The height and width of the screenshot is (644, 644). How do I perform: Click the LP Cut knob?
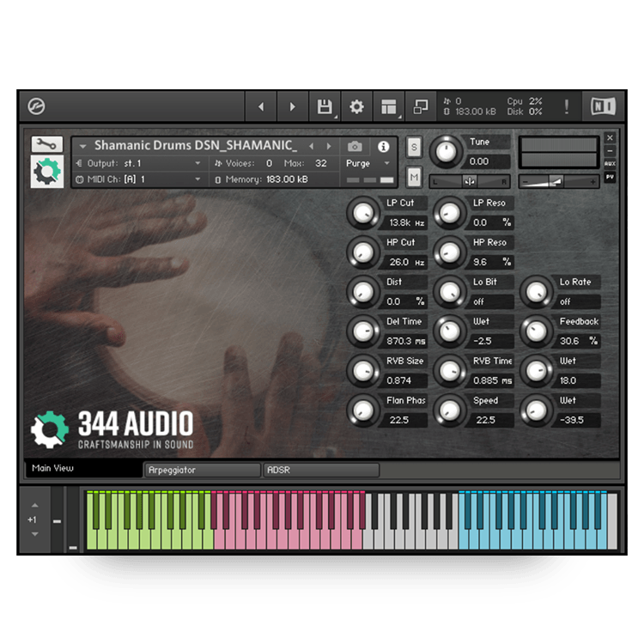[363, 213]
